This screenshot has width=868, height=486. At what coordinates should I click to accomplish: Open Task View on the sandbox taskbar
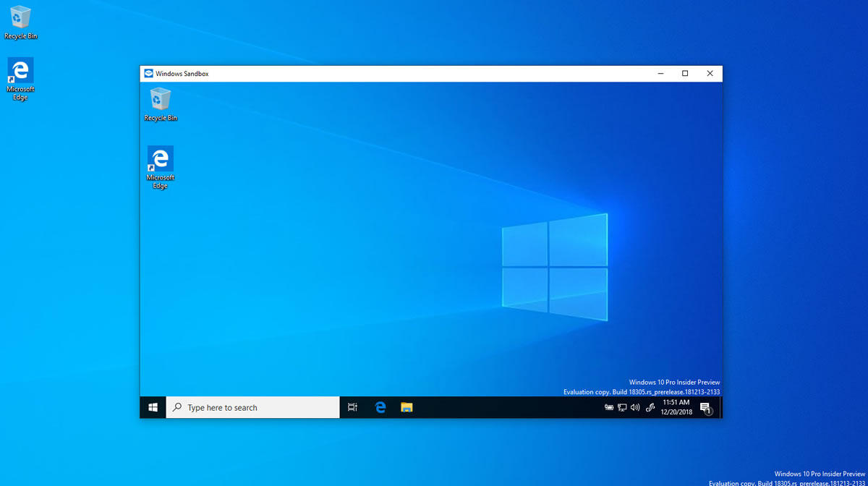click(x=352, y=407)
